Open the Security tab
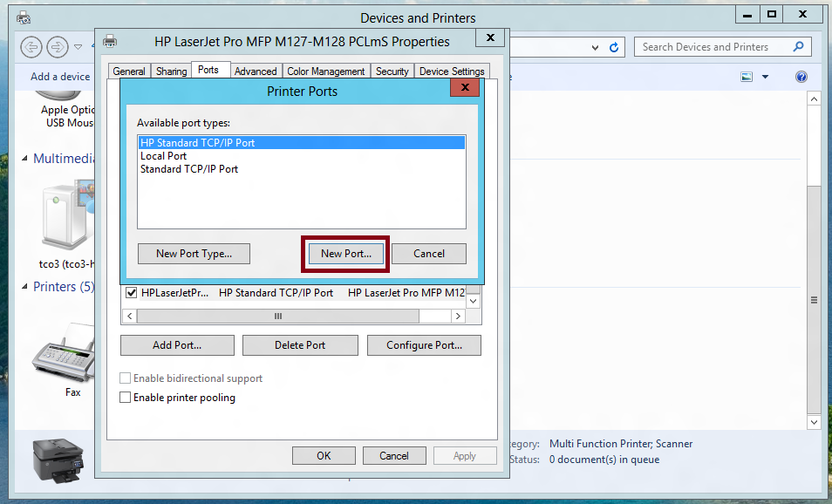The height and width of the screenshot is (504, 832). pyautogui.click(x=392, y=72)
